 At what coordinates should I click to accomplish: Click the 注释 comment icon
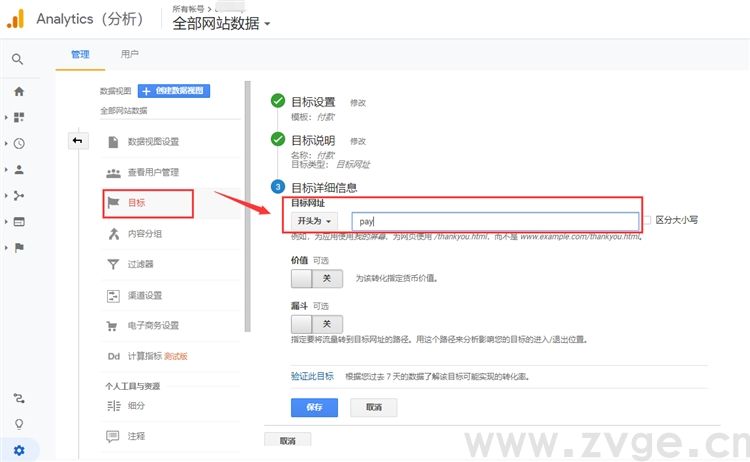pos(113,436)
